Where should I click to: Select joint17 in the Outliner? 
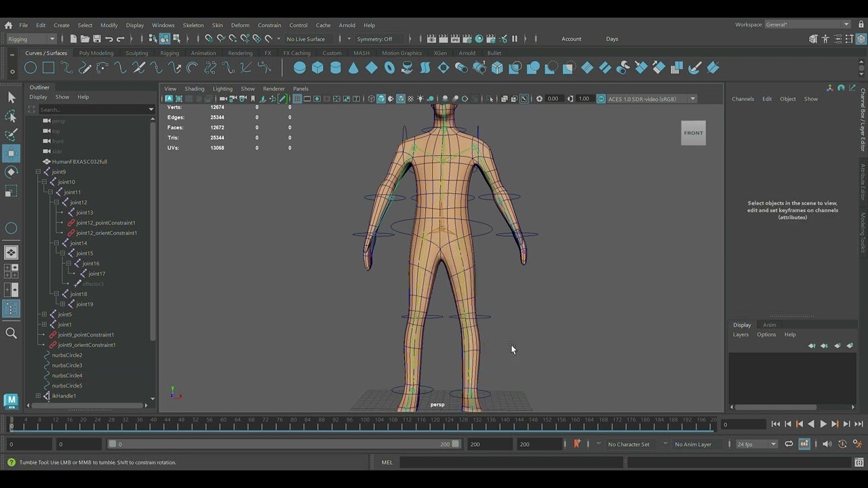(96, 273)
